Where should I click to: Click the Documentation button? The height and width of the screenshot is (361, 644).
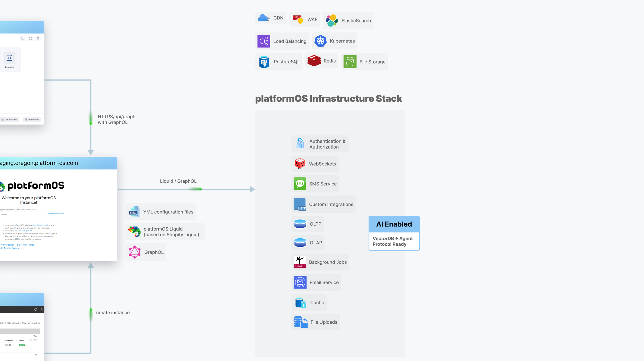(9, 119)
